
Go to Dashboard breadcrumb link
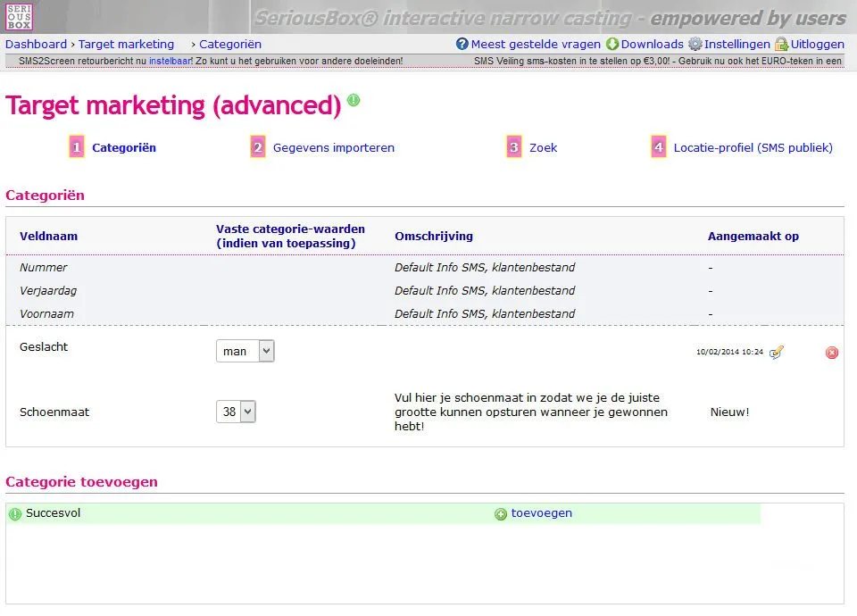coord(36,45)
